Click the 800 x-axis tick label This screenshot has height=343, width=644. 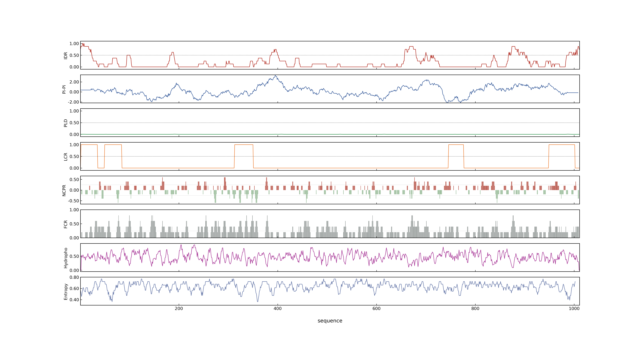[475, 309]
